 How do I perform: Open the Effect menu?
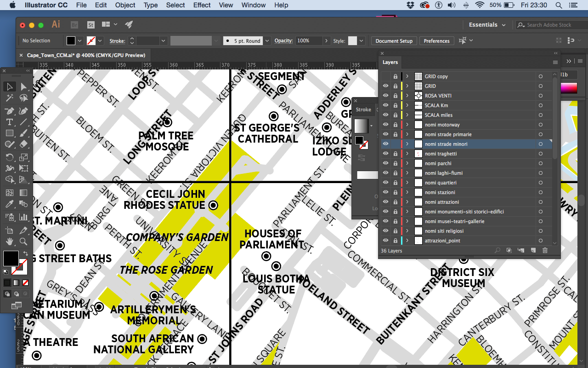coord(202,5)
